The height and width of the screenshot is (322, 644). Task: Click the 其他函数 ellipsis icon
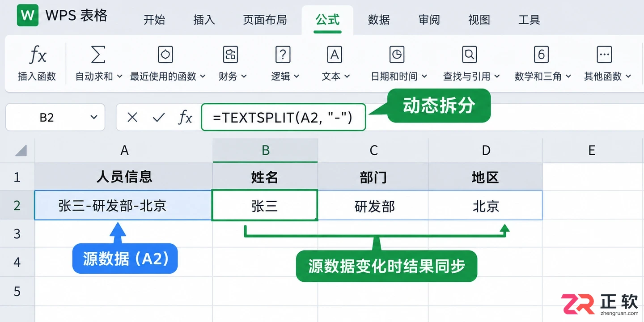[x=604, y=55]
